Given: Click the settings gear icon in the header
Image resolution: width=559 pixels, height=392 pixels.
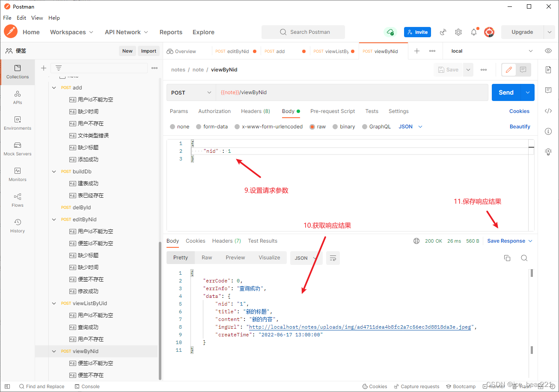Looking at the screenshot, I should tap(458, 32).
